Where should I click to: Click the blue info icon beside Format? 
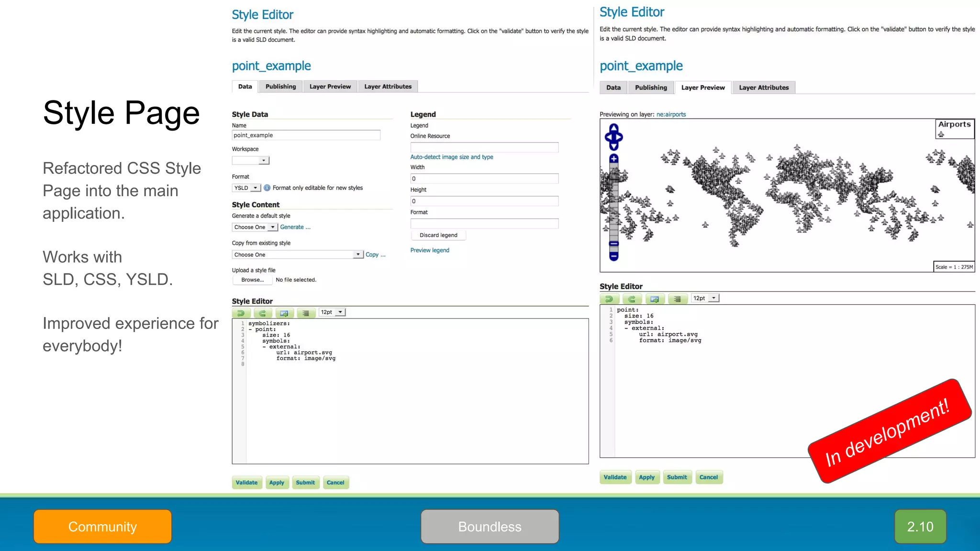coord(267,188)
